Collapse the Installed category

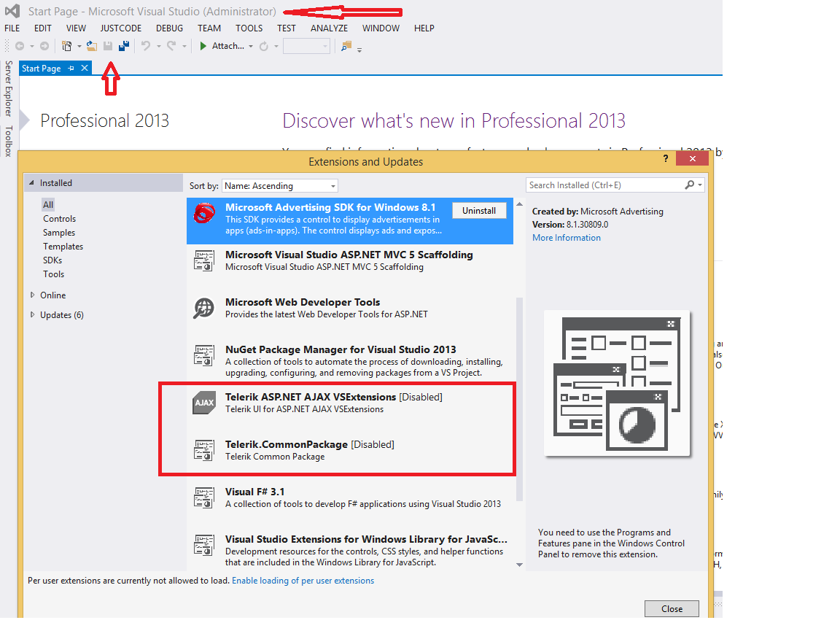pyautogui.click(x=31, y=183)
